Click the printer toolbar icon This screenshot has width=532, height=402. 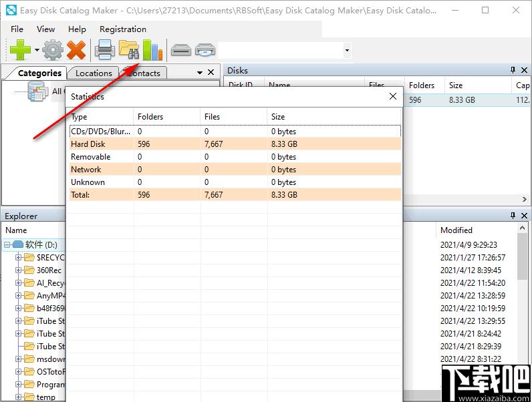point(104,50)
